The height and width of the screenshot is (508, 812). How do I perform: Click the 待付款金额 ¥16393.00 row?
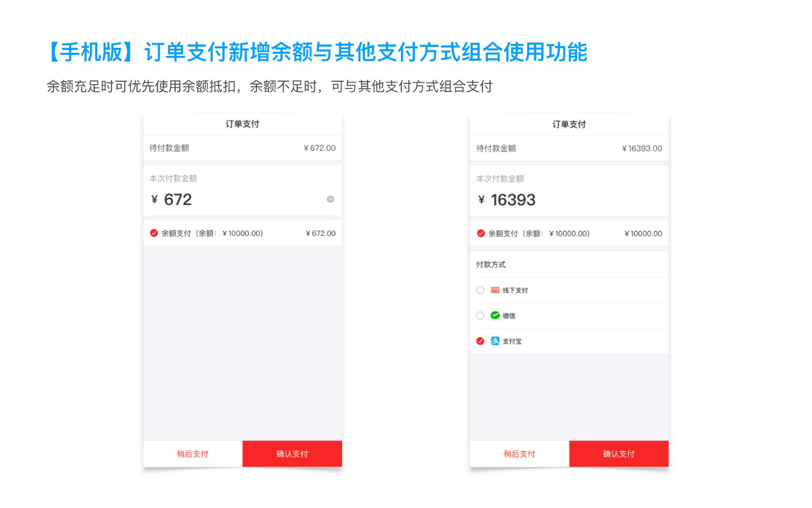point(569,148)
